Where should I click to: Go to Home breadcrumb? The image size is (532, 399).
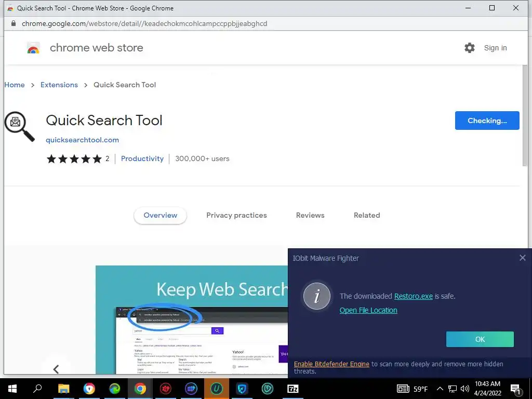(x=15, y=85)
